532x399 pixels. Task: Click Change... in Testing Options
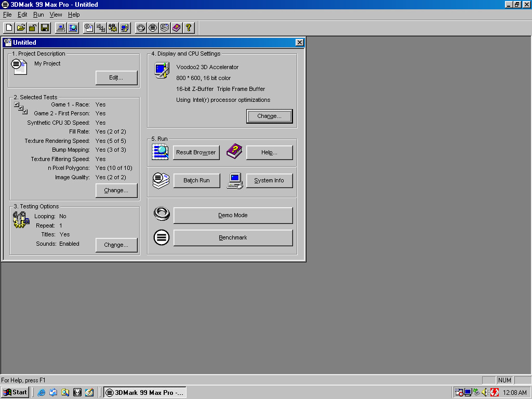(x=116, y=245)
